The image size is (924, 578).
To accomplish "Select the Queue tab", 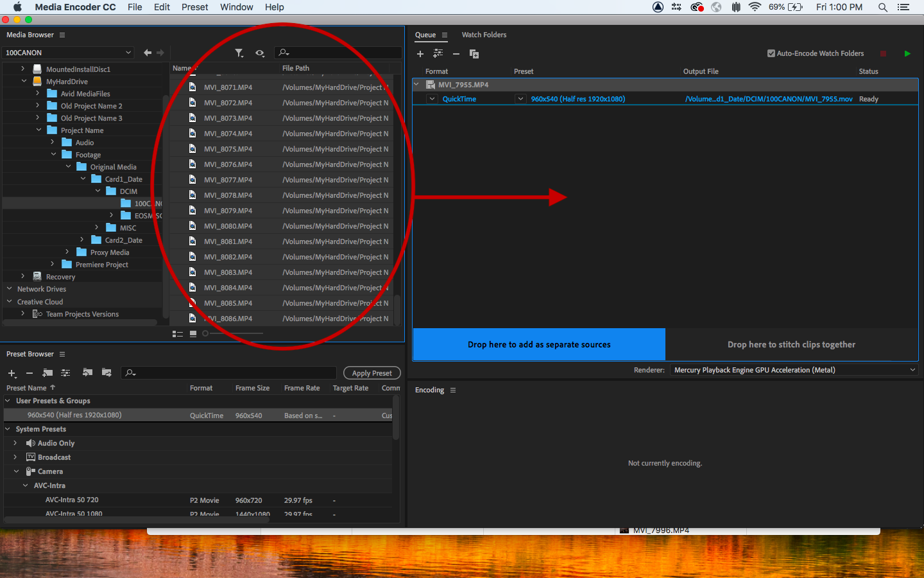I will pyautogui.click(x=425, y=35).
